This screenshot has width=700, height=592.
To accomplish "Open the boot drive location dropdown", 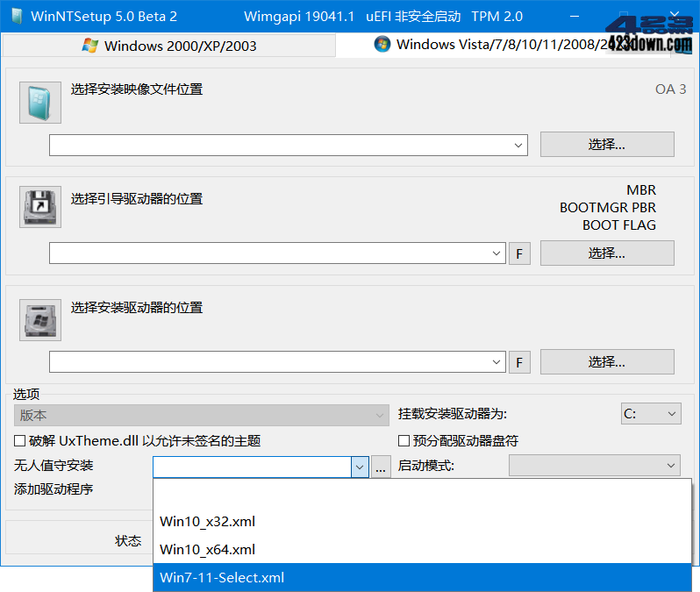I will click(496, 253).
